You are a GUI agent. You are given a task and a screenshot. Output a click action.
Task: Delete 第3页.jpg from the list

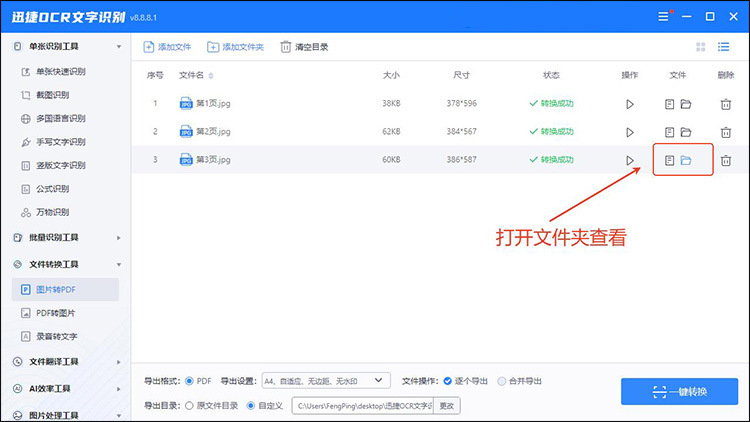point(726,160)
